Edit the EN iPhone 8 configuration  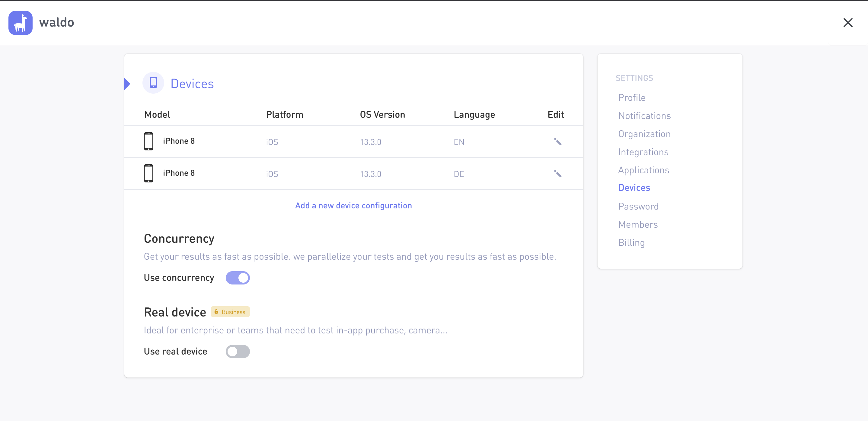click(x=558, y=142)
